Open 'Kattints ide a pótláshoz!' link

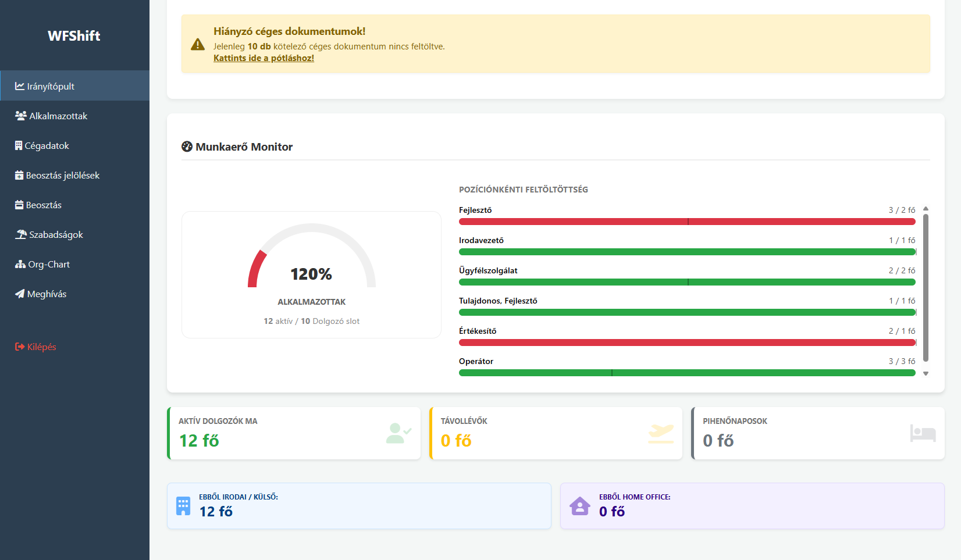(263, 58)
